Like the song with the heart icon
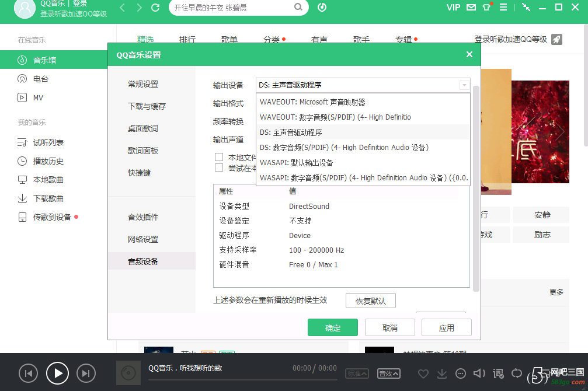The image size is (588, 391). point(423,373)
